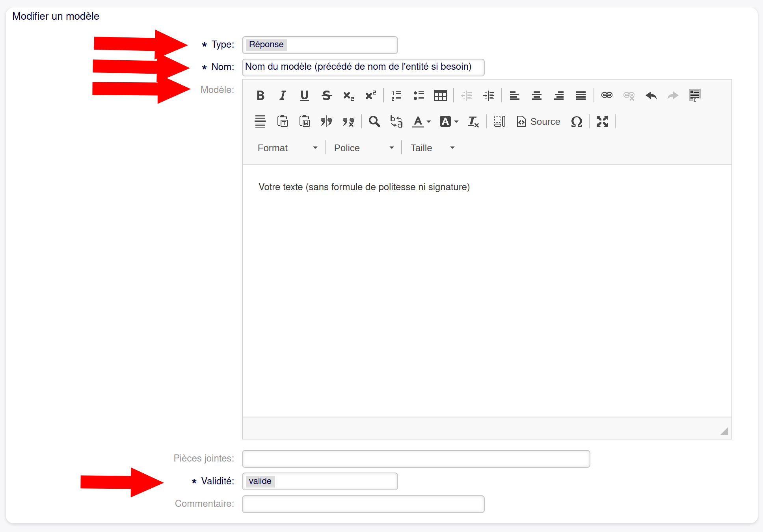Open the find search tool
Screen dimensions: 763x532
point(374,122)
